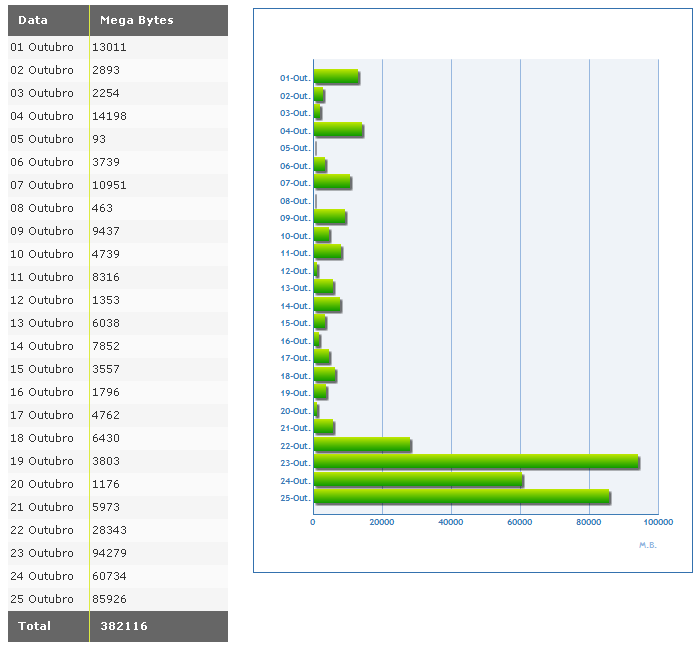The width and height of the screenshot is (700, 653).
Task: Select value 13011 in the table
Action: pyautogui.click(x=109, y=47)
